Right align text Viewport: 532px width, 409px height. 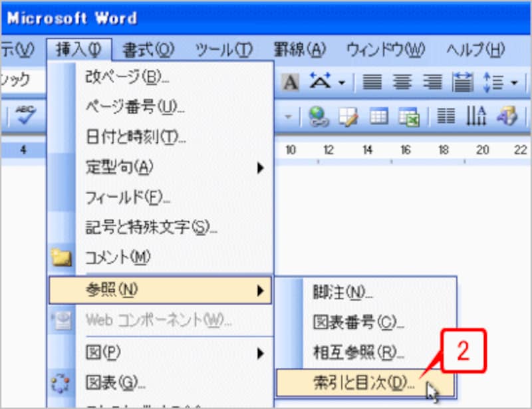click(432, 82)
